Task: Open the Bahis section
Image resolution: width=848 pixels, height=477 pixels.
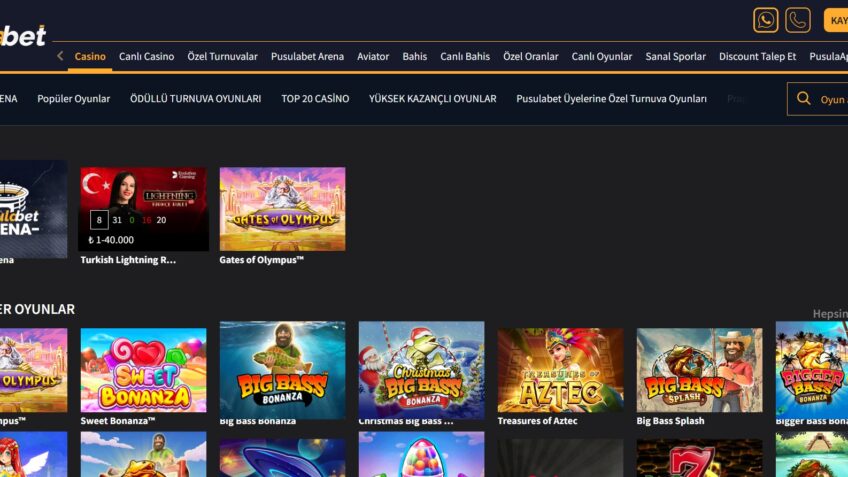Action: coord(414,56)
